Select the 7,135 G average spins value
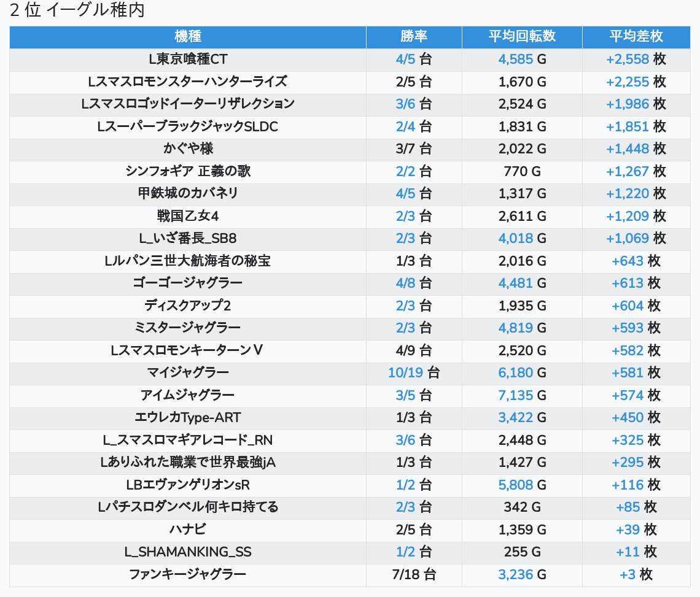Viewport: 700px width, 597px height. tap(522, 395)
